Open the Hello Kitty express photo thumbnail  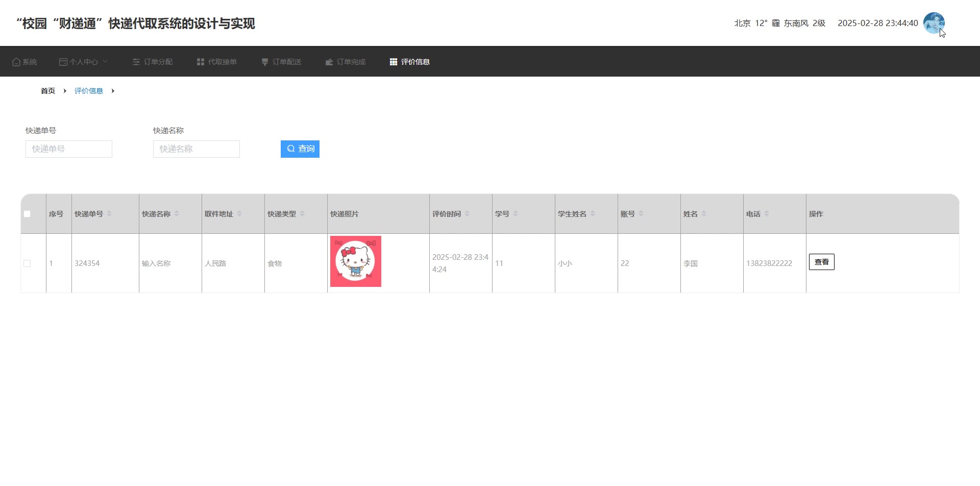(x=356, y=261)
